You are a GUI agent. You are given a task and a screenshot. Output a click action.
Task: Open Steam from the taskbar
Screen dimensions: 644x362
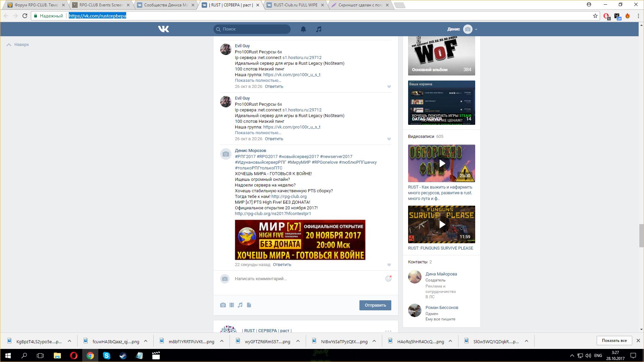(x=123, y=356)
